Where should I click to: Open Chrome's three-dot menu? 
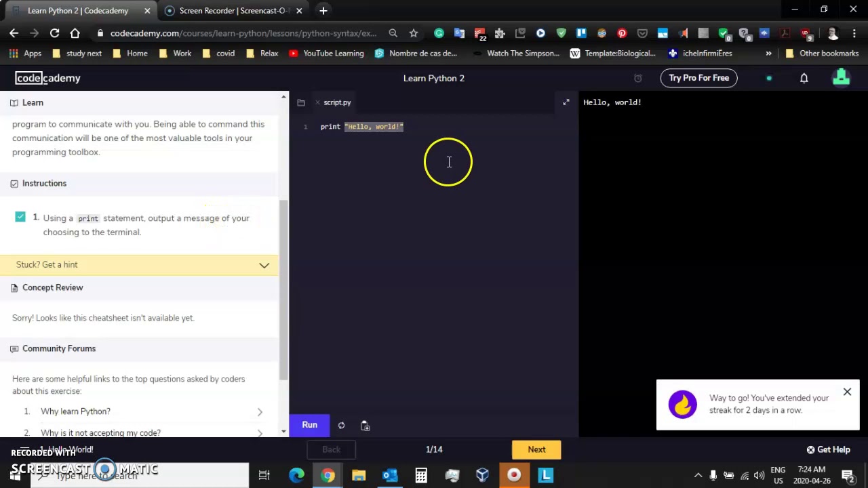tap(854, 33)
